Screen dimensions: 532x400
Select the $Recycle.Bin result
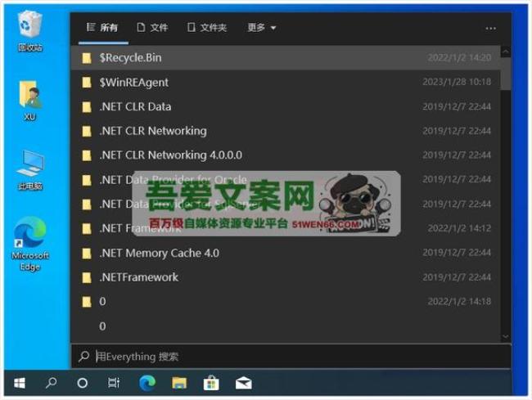(286, 58)
